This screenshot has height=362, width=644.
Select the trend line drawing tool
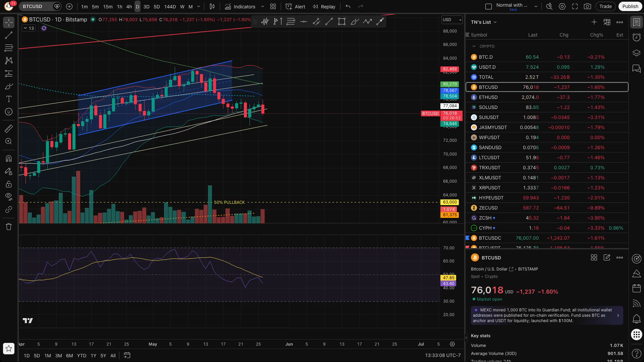9,35
